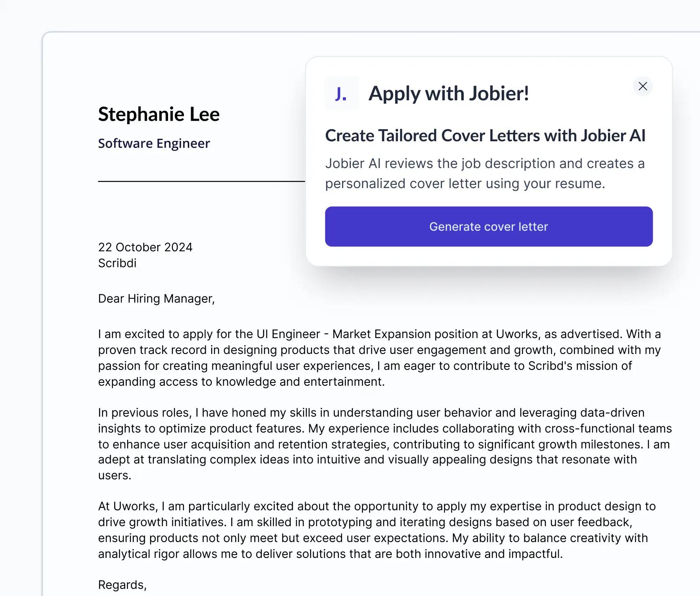Click the "Dear Hiring Manager," salutation
This screenshot has height=596, width=700.
tap(156, 298)
